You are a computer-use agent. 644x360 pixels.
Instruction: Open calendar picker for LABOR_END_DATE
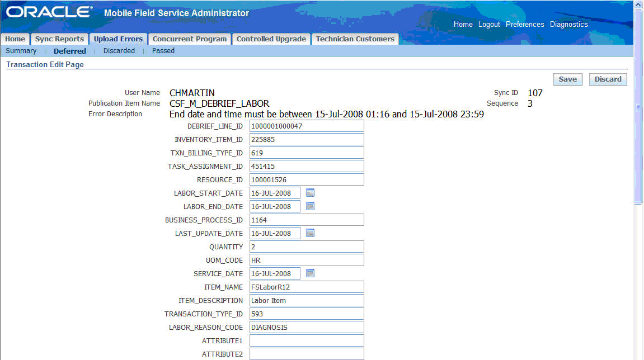coord(310,206)
